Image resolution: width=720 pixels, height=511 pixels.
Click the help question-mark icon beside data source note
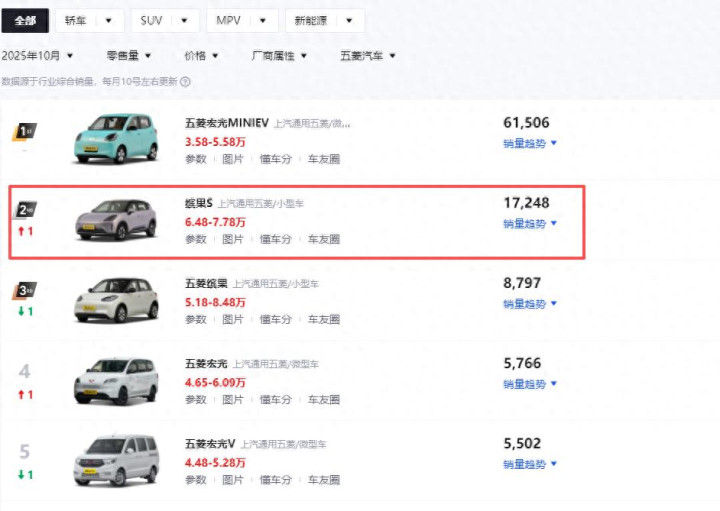pos(185,82)
